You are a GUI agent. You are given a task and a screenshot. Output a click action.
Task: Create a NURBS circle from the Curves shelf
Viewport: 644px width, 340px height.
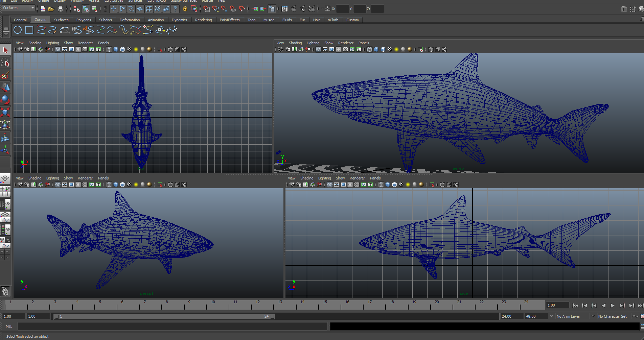pos(18,30)
